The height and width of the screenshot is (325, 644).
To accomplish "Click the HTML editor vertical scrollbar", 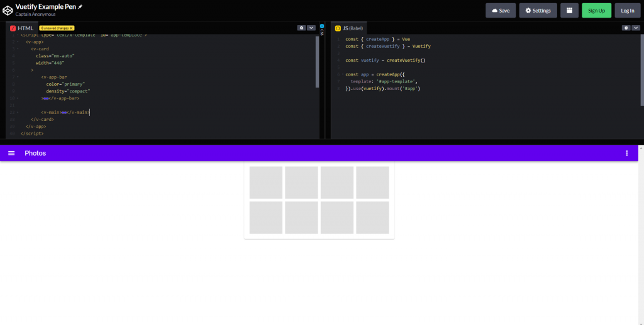I will 317,62.
